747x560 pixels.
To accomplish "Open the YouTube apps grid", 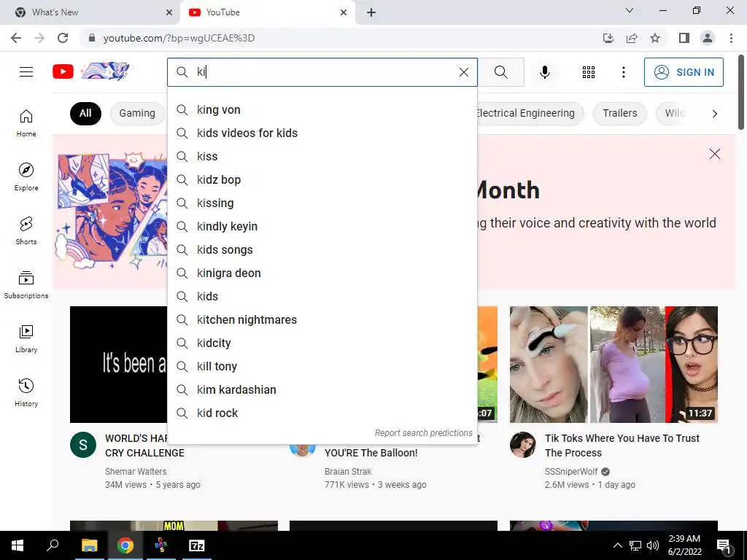I will [x=589, y=72].
